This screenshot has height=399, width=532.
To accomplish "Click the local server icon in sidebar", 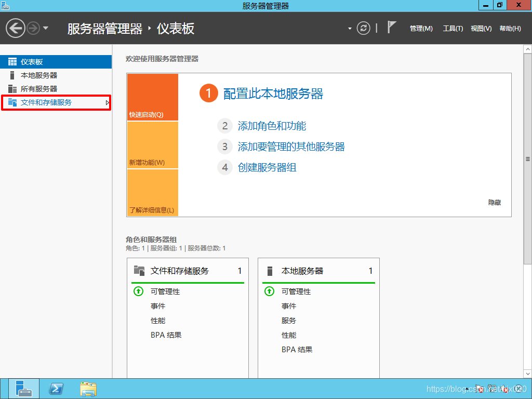I will pos(12,75).
